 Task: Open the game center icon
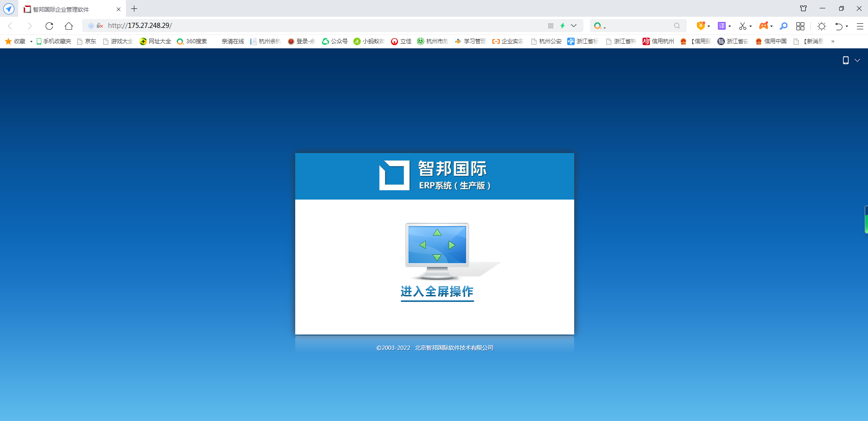[763, 26]
